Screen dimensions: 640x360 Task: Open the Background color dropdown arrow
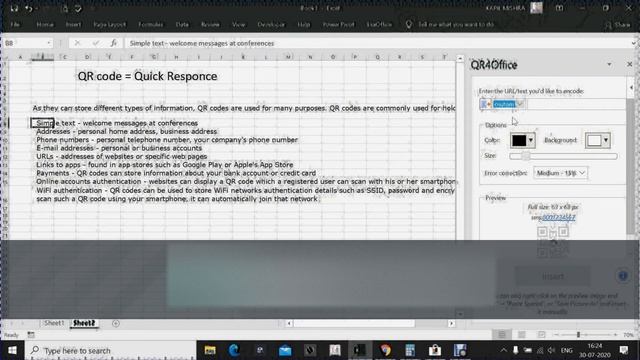606,140
